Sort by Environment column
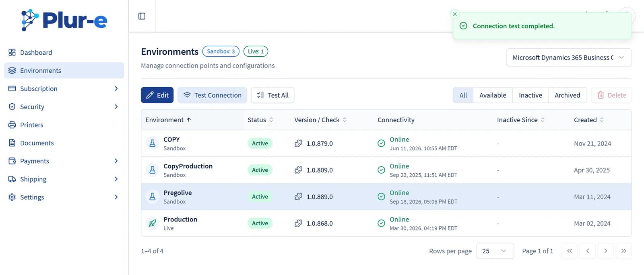644x275 pixels. [x=168, y=120]
